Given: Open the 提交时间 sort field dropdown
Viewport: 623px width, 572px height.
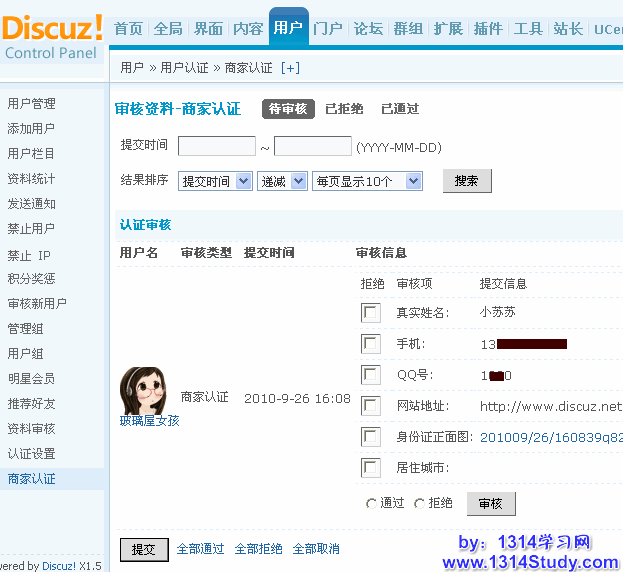Looking at the screenshot, I should click(x=215, y=181).
